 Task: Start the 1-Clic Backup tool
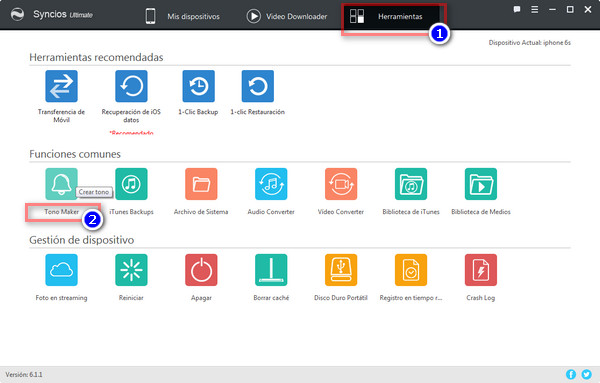198,86
